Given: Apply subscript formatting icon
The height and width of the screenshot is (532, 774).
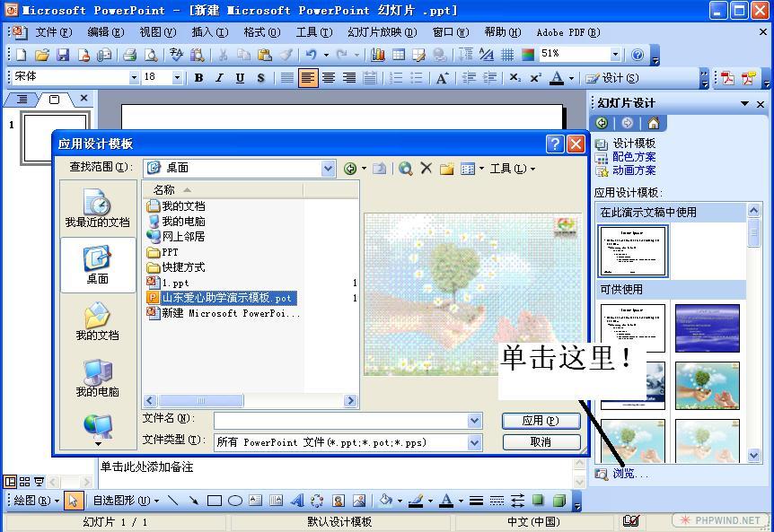Looking at the screenshot, I should pyautogui.click(x=515, y=77).
